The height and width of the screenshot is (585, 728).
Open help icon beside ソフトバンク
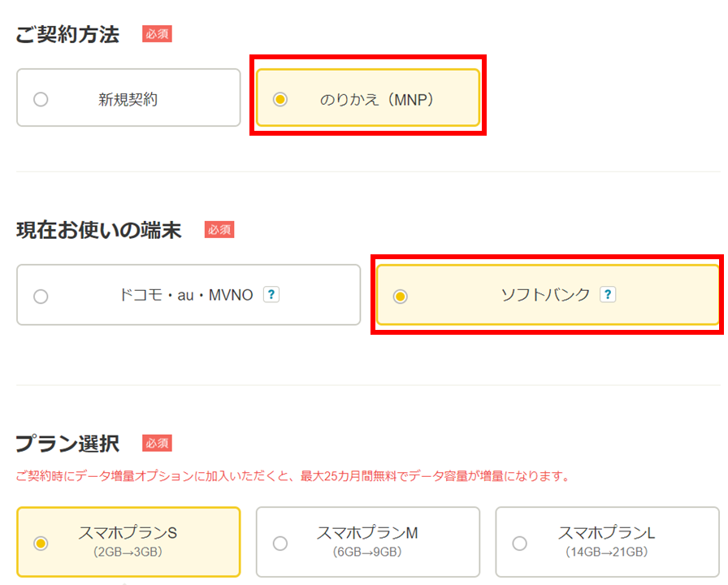608,294
